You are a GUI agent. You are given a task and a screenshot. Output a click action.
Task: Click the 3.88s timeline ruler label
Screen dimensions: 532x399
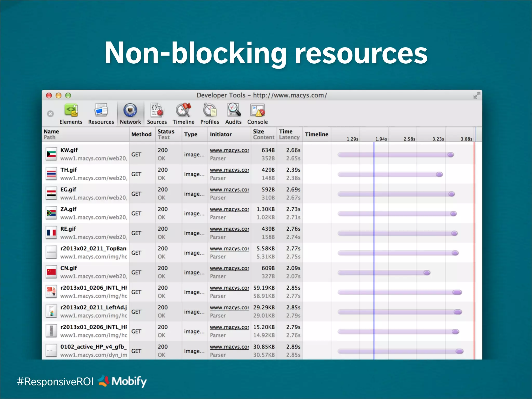(467, 139)
